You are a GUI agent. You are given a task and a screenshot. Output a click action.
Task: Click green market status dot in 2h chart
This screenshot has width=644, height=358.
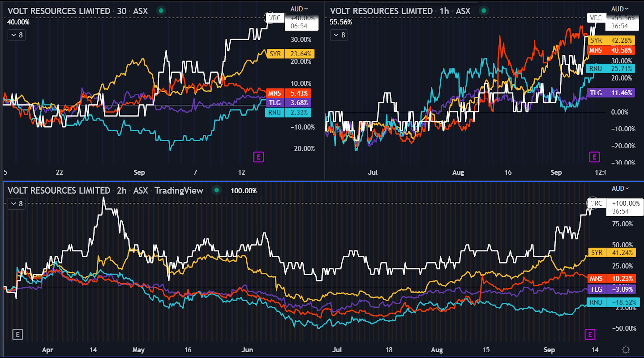[x=217, y=190]
